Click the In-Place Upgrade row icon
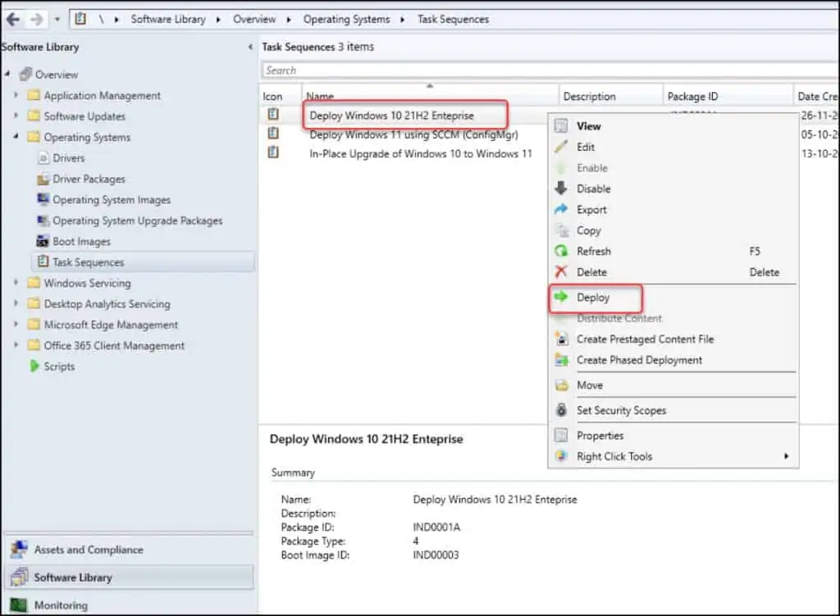 (x=273, y=152)
